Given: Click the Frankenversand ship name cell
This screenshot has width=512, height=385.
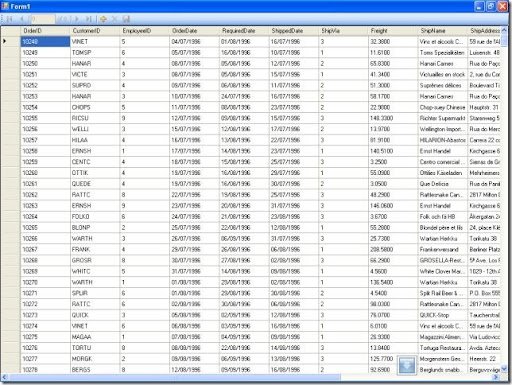Looking at the screenshot, I should pos(443,249).
